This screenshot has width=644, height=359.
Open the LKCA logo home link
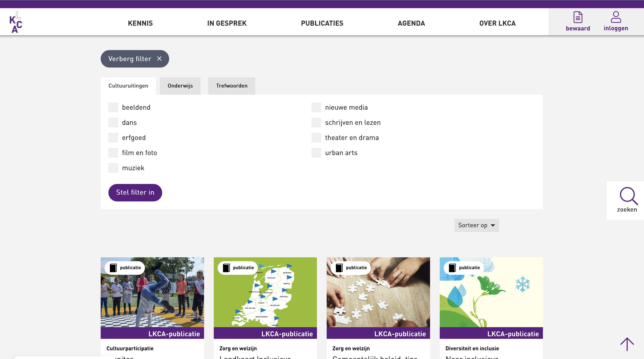(16, 22)
